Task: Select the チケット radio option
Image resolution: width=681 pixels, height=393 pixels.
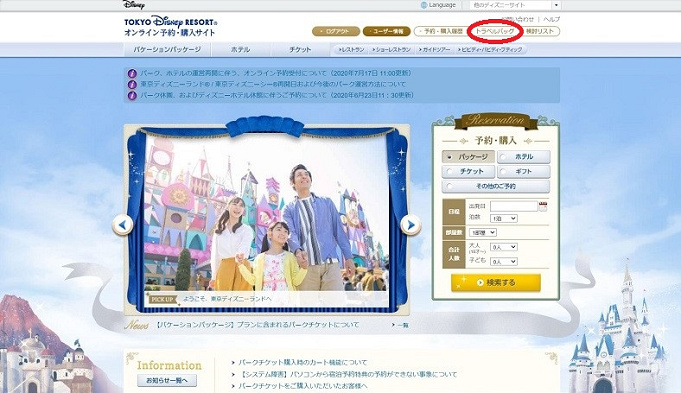Action: [468, 172]
